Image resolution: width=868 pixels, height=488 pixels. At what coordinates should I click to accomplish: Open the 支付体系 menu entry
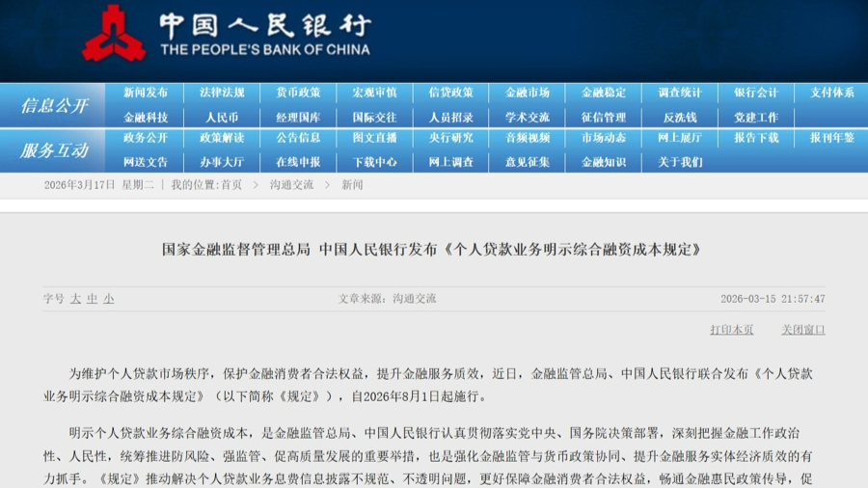tap(831, 93)
